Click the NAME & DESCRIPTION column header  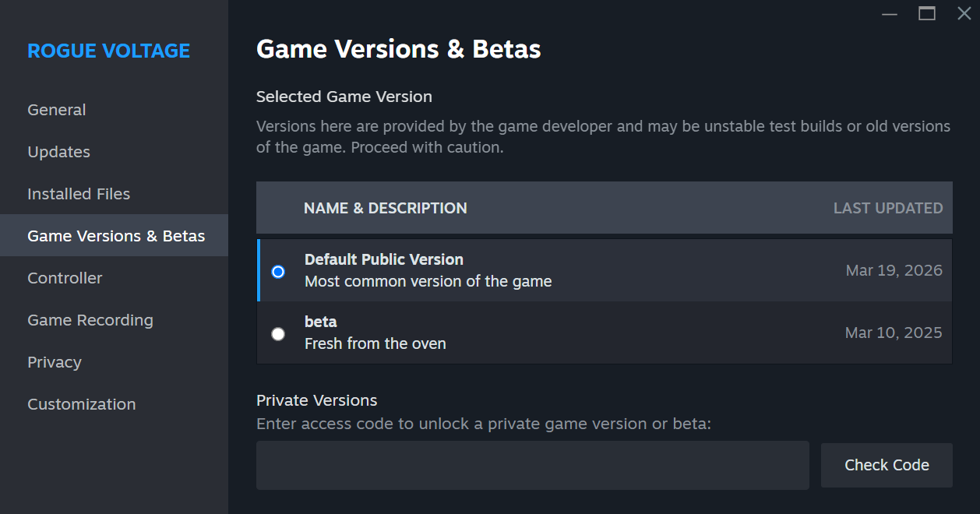pos(386,208)
